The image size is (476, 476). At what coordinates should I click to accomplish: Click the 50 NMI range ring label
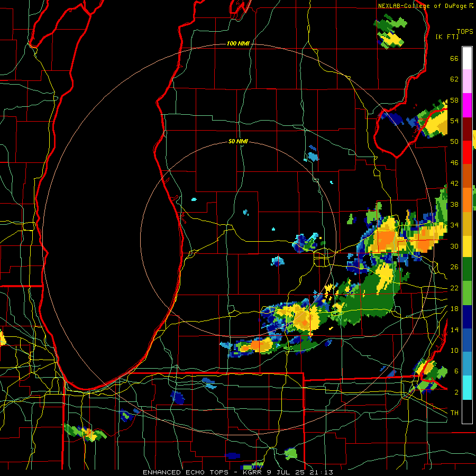click(x=238, y=141)
